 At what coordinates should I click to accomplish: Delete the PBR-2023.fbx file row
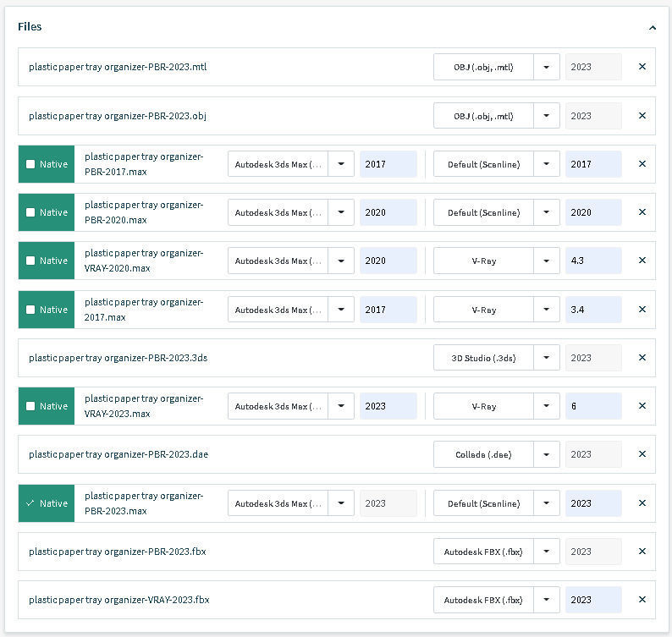tap(642, 552)
